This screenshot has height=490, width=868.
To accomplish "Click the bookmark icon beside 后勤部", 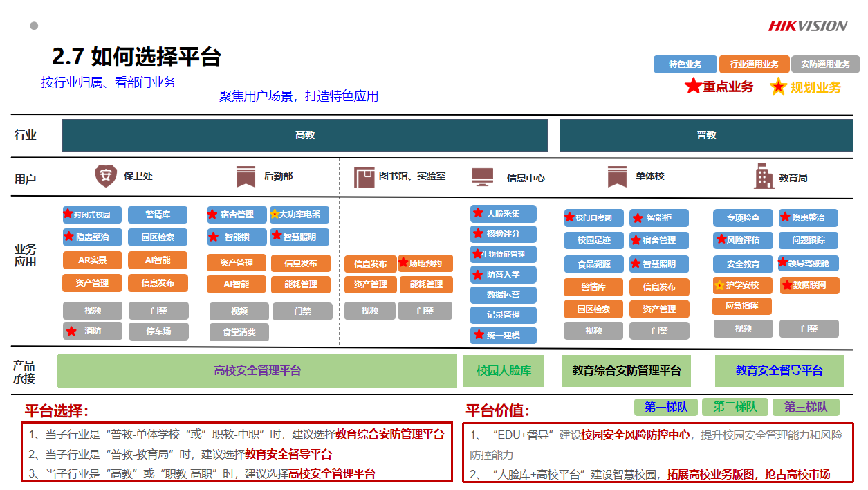I will point(246,176).
